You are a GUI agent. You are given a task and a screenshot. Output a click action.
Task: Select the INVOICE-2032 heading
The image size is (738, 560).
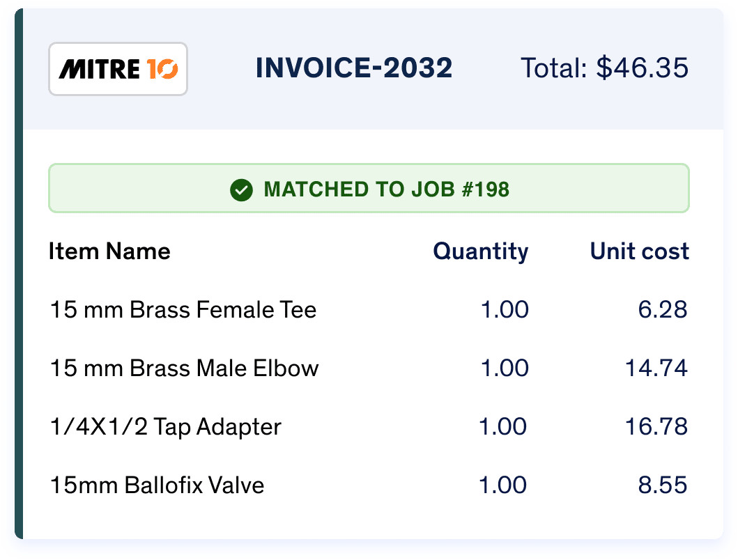tap(354, 68)
